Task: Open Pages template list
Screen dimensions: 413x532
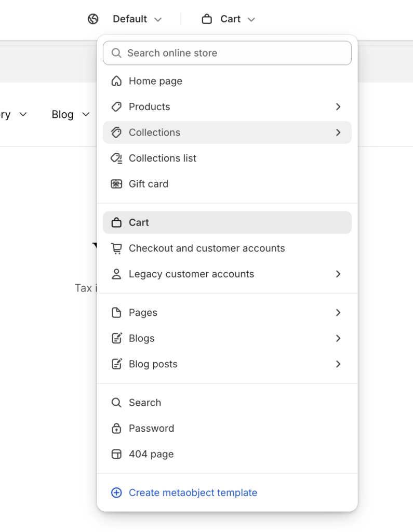Action: pyautogui.click(x=227, y=312)
